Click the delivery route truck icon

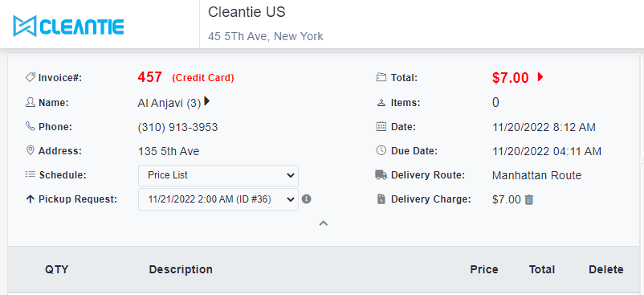coord(381,175)
